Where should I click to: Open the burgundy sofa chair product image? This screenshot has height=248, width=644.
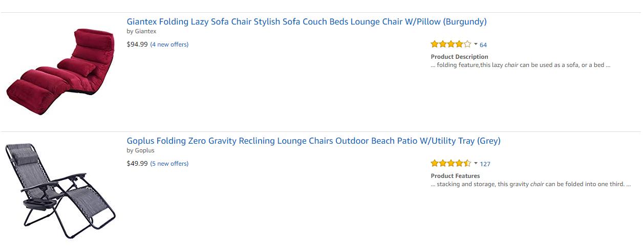(60, 71)
